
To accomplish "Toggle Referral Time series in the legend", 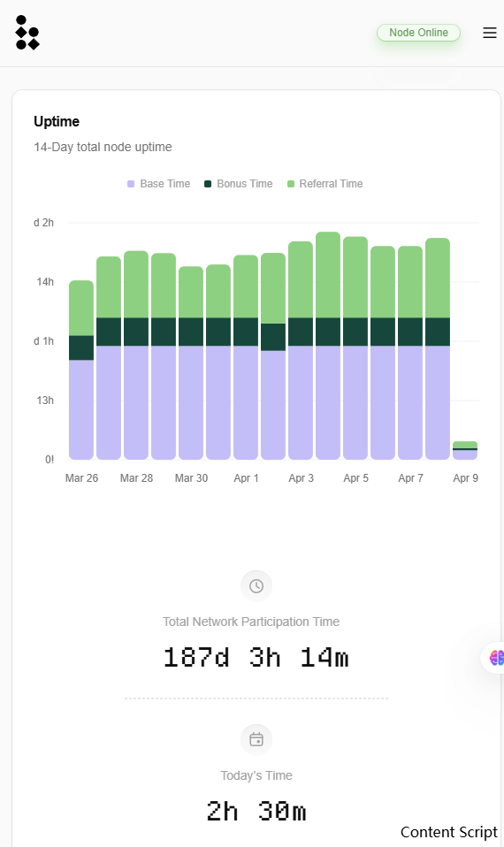I will pyautogui.click(x=325, y=184).
